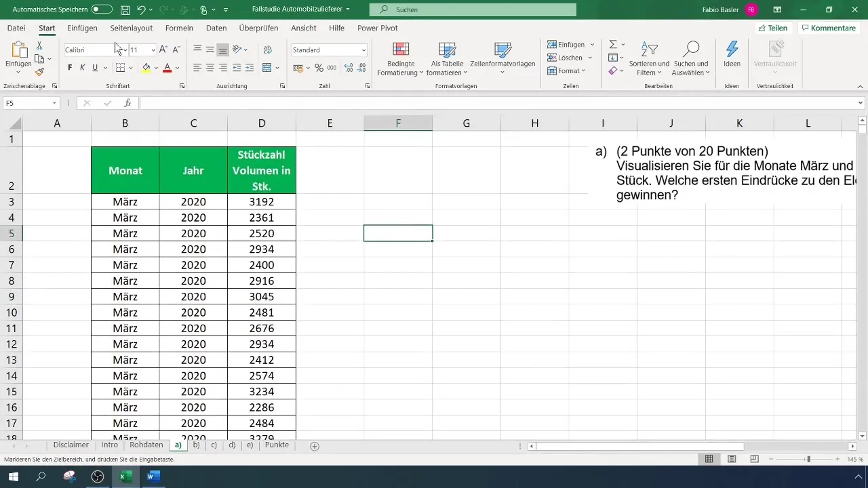The height and width of the screenshot is (488, 868).
Task: Select the Punkte sheet tab
Action: coord(277,445)
